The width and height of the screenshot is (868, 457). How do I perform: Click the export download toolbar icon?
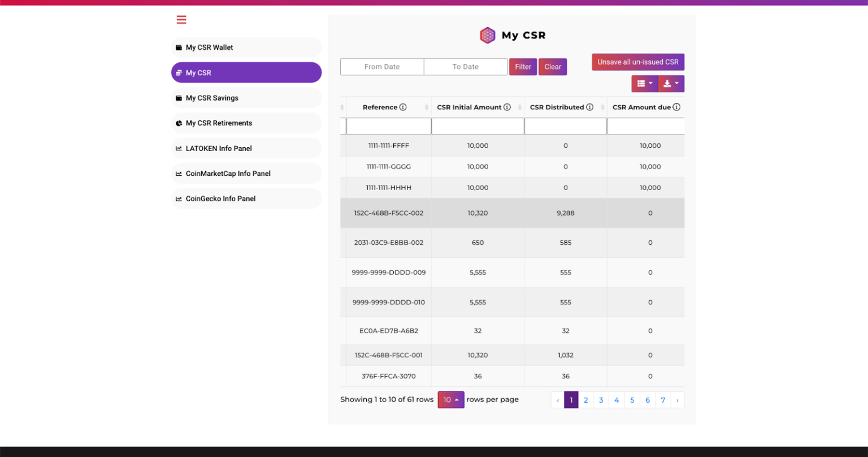666,83
